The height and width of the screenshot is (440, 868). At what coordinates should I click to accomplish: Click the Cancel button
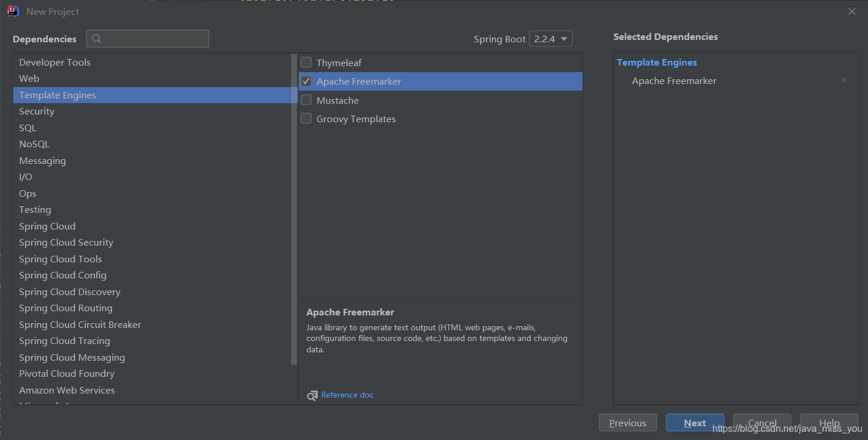click(762, 423)
